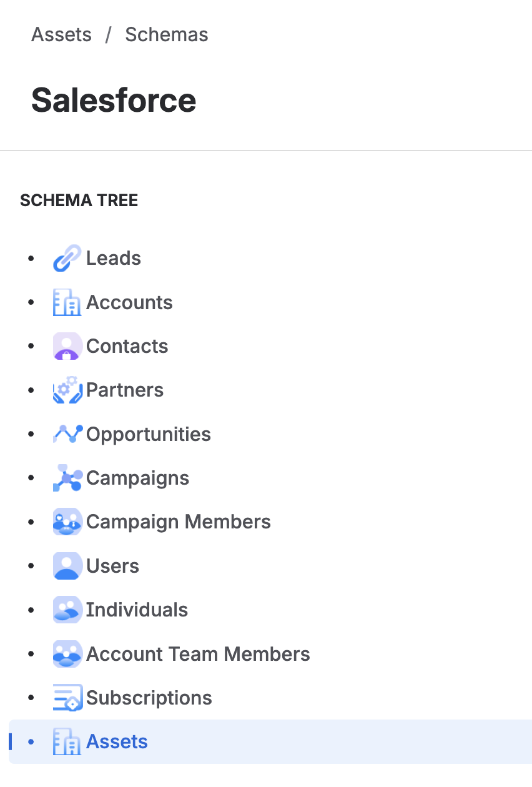The height and width of the screenshot is (787, 532).
Task: Click the Contacts person icon
Action: pyautogui.click(x=67, y=347)
